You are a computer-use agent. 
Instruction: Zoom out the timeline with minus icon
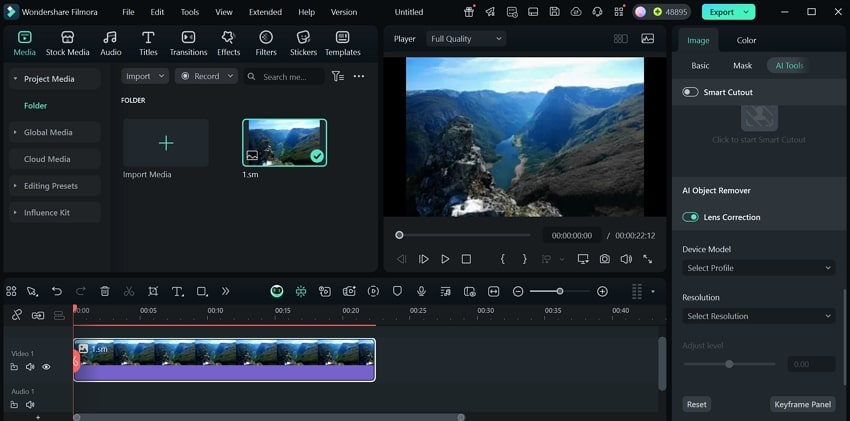click(x=518, y=292)
